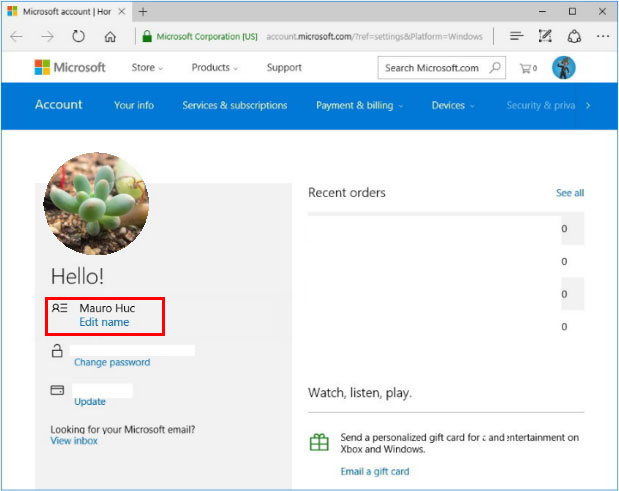
Task: Go to the browser home page
Action: click(110, 37)
